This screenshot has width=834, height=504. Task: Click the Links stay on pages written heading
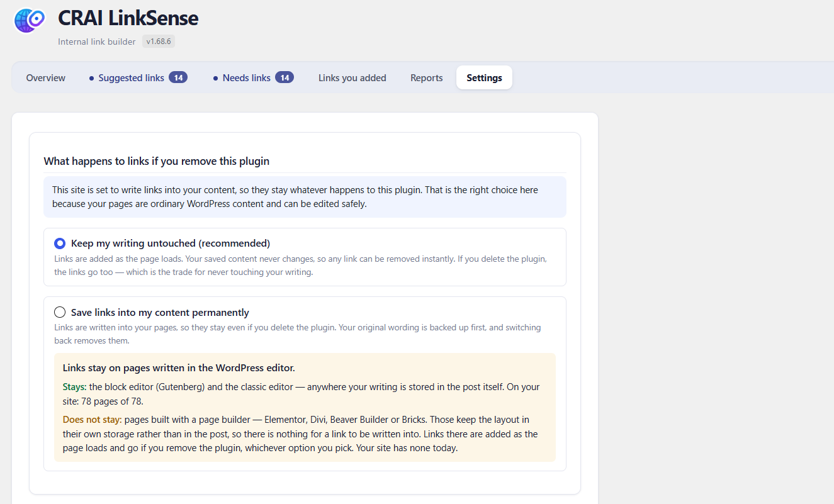point(179,367)
